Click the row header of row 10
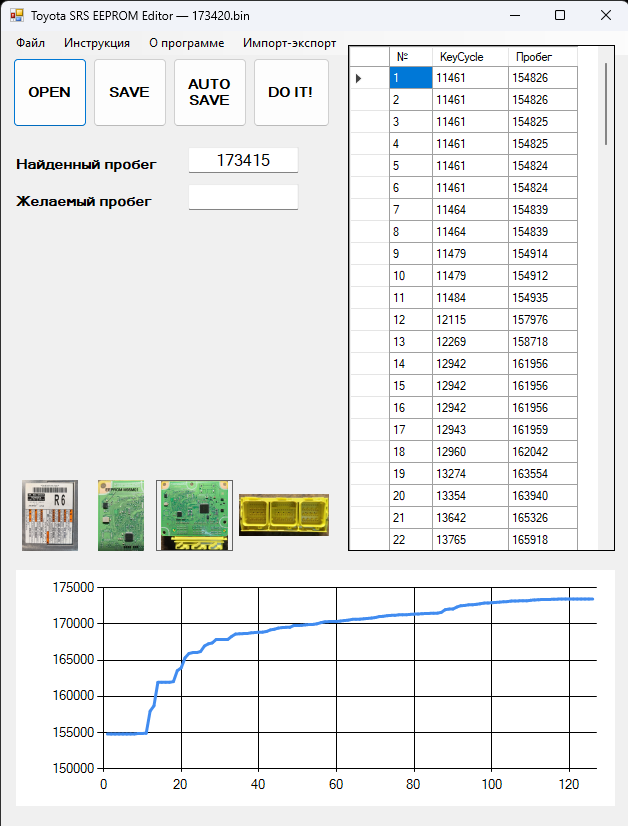This screenshot has height=826, width=628. coord(369,276)
